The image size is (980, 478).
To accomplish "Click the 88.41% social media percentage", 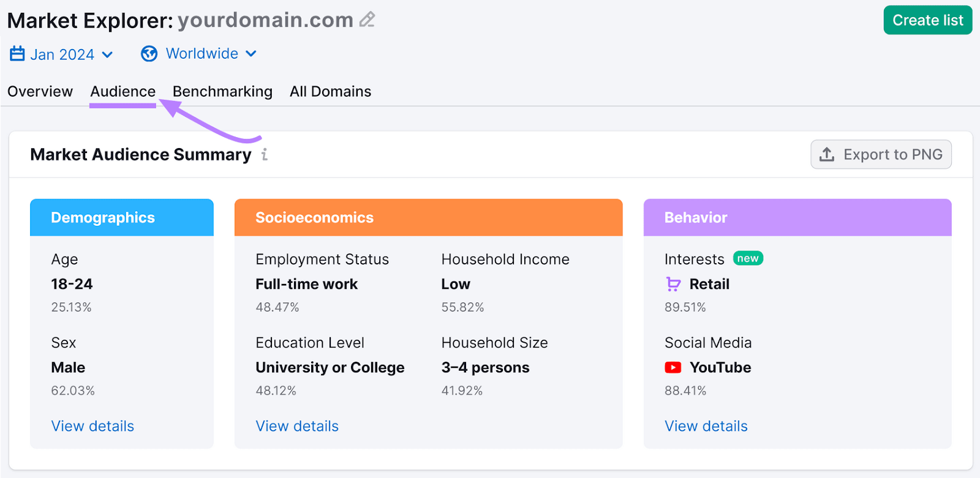I will point(685,390).
